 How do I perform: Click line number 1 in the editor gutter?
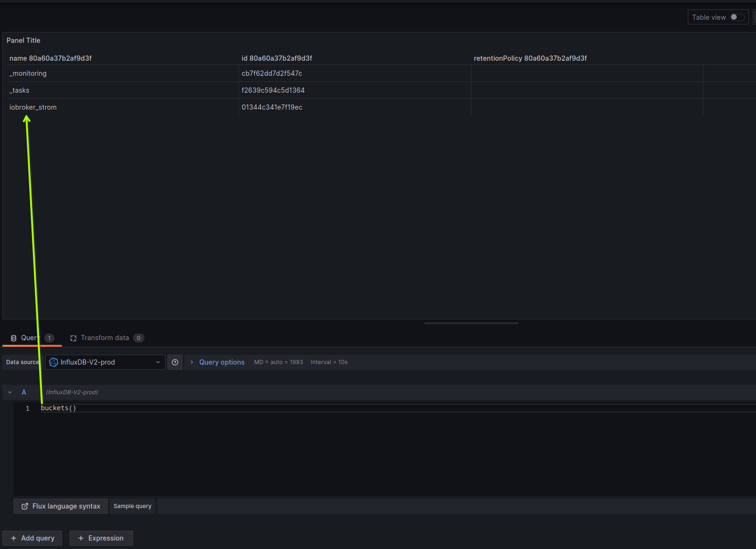pyautogui.click(x=28, y=408)
